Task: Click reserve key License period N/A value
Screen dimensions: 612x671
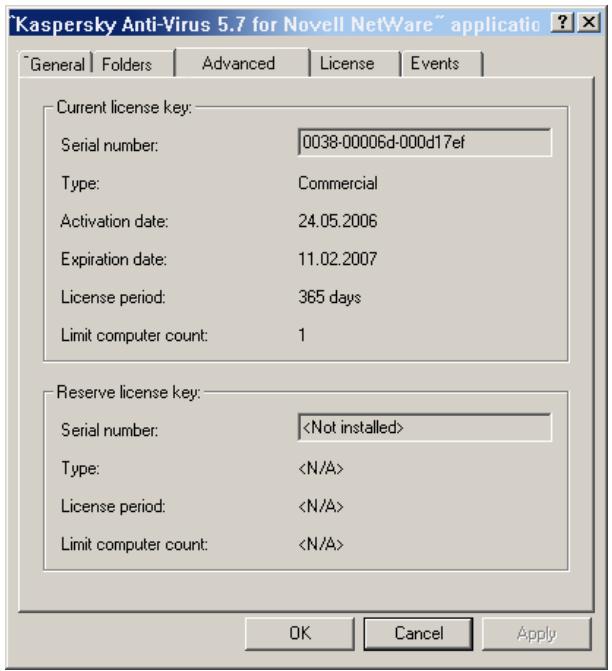Action: tap(321, 506)
